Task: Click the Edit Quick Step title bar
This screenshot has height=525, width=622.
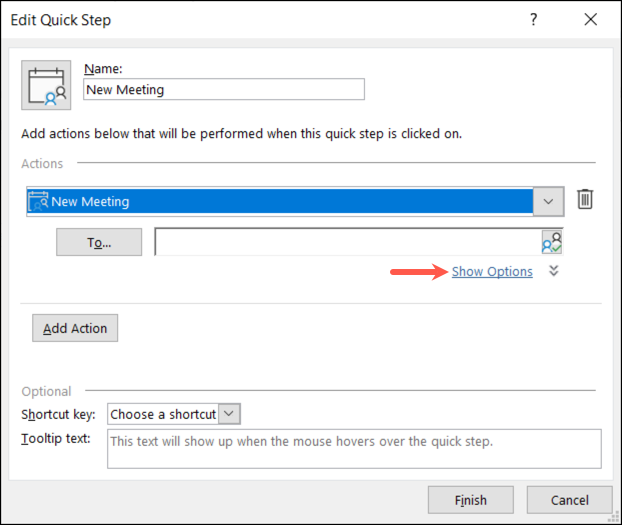Action: [250, 22]
